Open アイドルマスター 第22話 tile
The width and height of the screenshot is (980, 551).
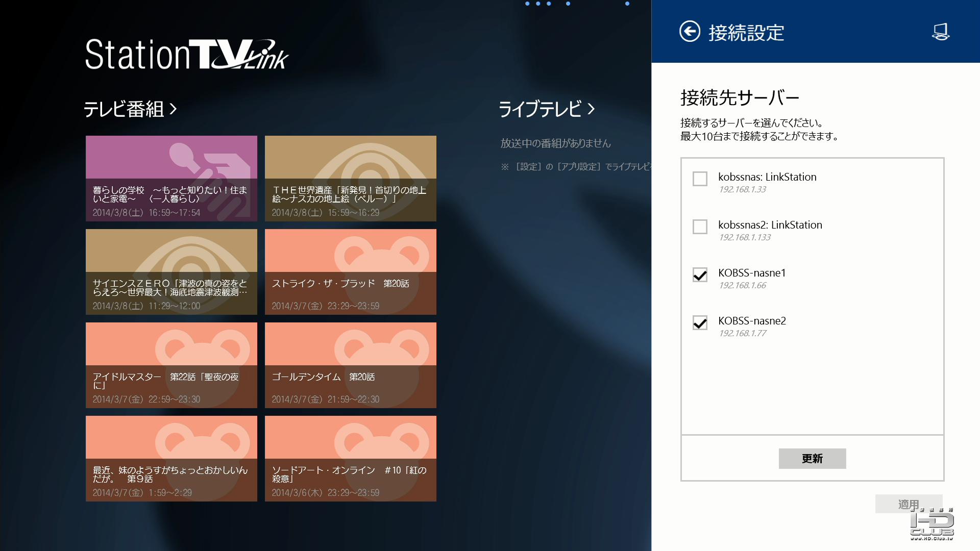pyautogui.click(x=171, y=365)
